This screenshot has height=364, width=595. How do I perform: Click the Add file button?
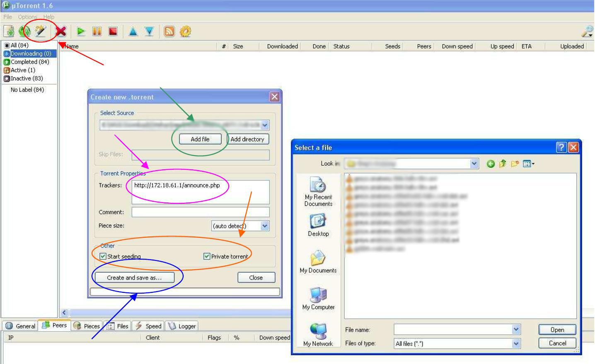(200, 139)
